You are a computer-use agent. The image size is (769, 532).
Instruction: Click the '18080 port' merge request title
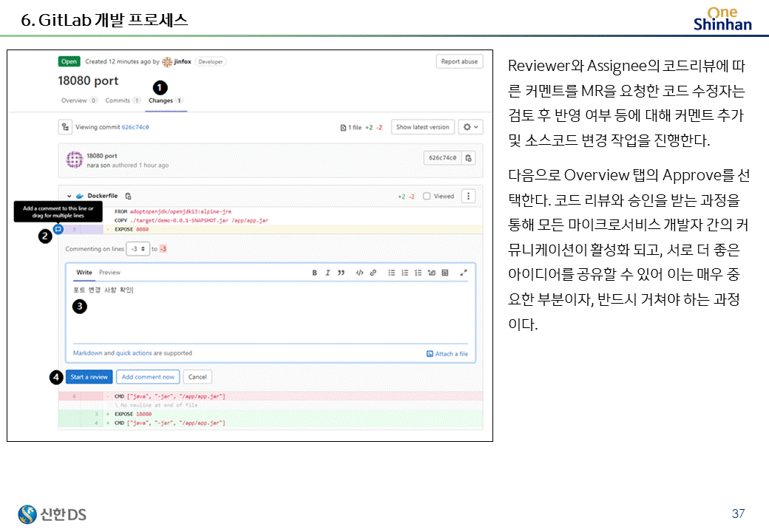[88, 81]
